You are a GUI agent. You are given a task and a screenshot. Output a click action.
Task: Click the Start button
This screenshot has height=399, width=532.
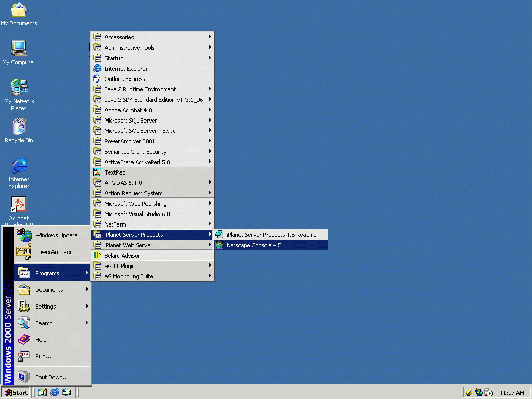[x=16, y=393]
